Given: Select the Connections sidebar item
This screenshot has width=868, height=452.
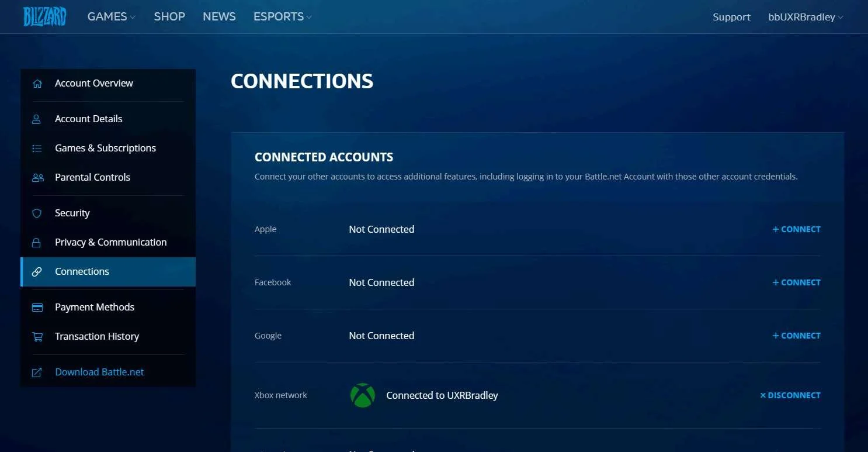Looking at the screenshot, I should pos(108,271).
